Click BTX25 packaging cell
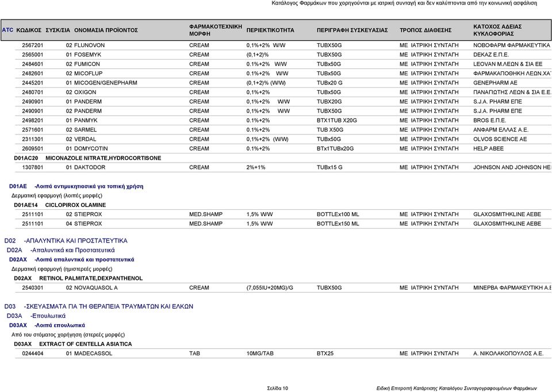 coord(325,353)
